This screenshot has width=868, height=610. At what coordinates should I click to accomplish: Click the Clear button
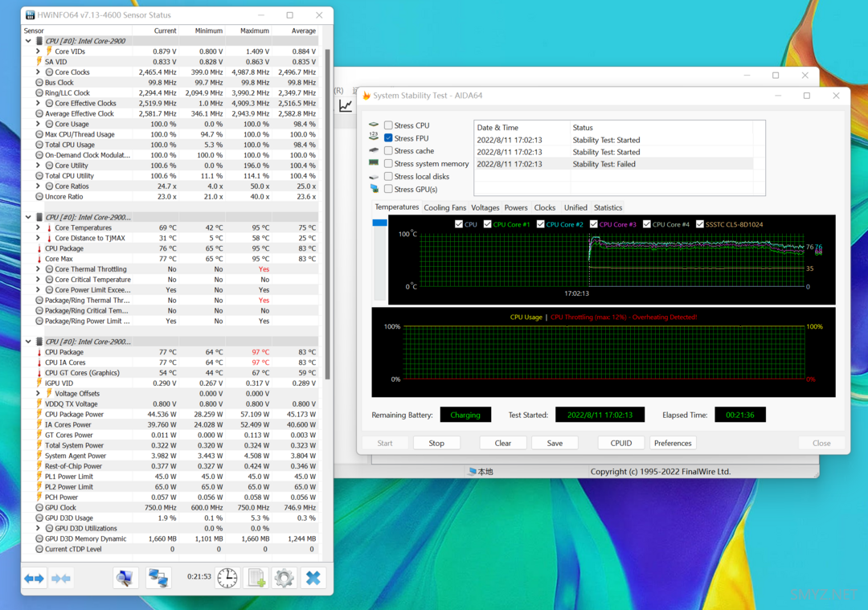pos(502,443)
